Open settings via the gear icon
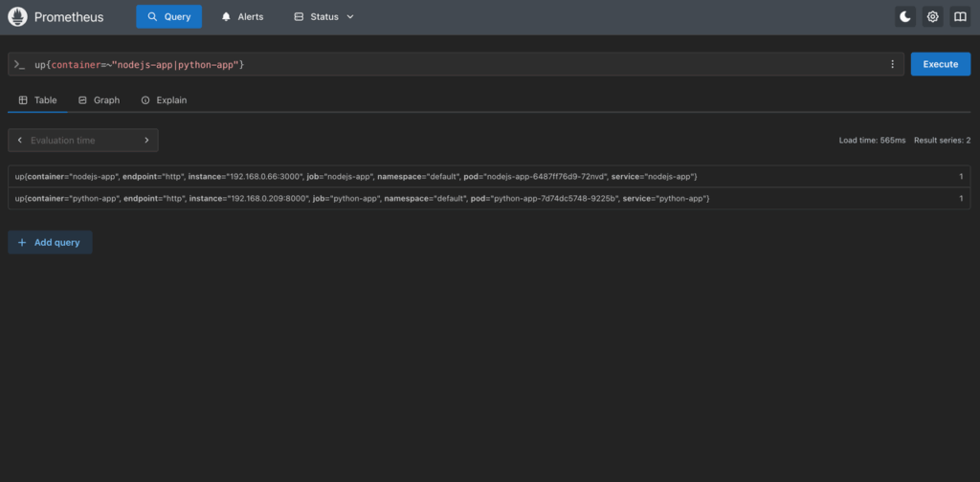This screenshot has width=980, height=482. point(932,17)
